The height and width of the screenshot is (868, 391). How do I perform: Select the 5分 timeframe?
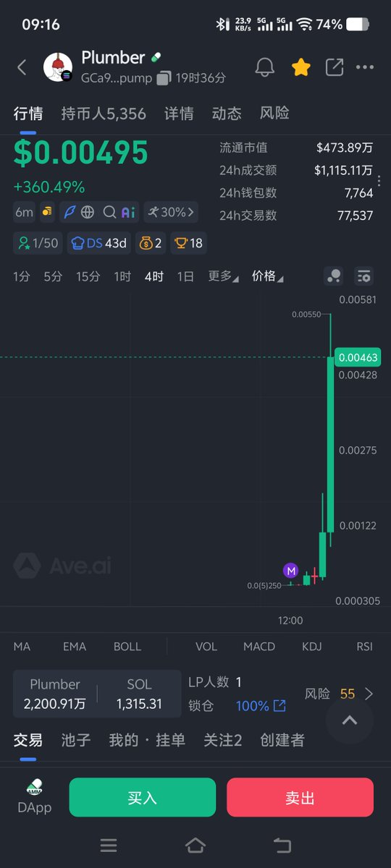click(x=53, y=276)
